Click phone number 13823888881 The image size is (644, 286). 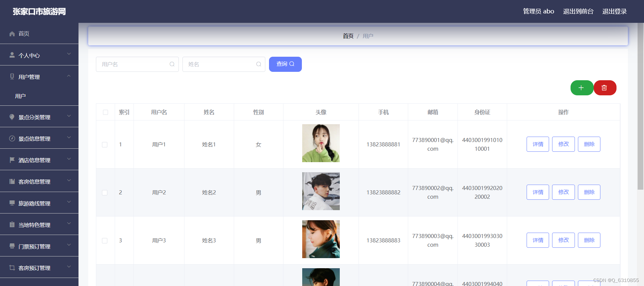click(383, 144)
